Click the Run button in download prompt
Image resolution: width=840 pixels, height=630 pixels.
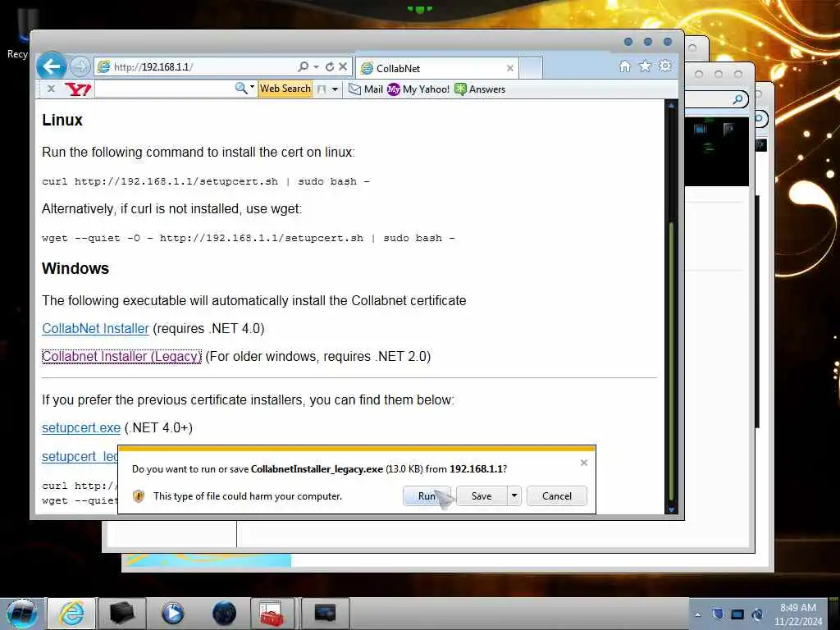(427, 496)
